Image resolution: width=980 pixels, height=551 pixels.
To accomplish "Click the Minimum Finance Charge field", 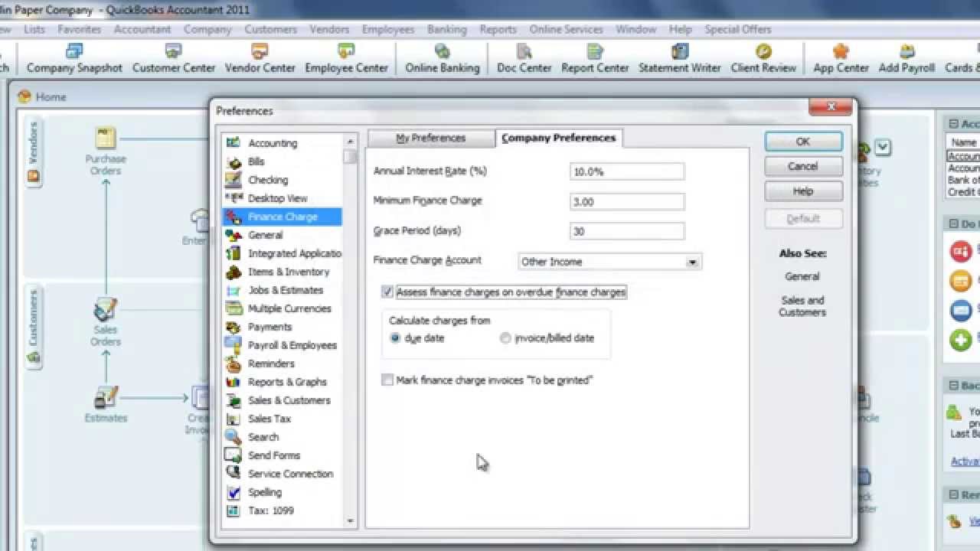I will (x=627, y=202).
